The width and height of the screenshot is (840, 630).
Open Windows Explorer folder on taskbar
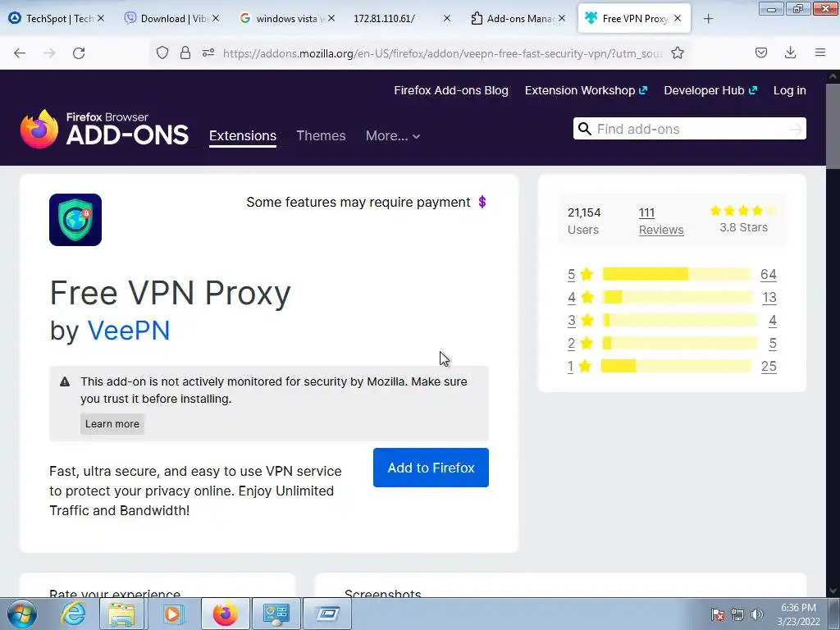pos(121,614)
